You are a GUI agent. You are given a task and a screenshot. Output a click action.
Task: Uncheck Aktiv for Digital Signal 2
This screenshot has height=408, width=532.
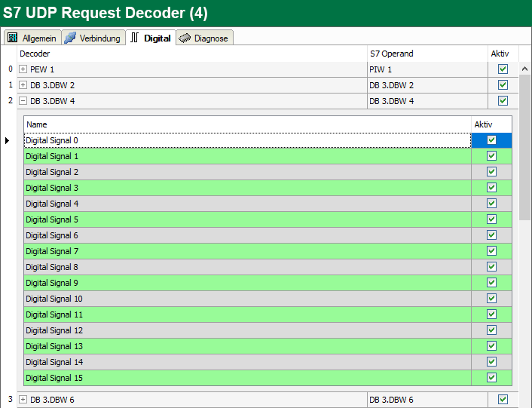(x=491, y=172)
